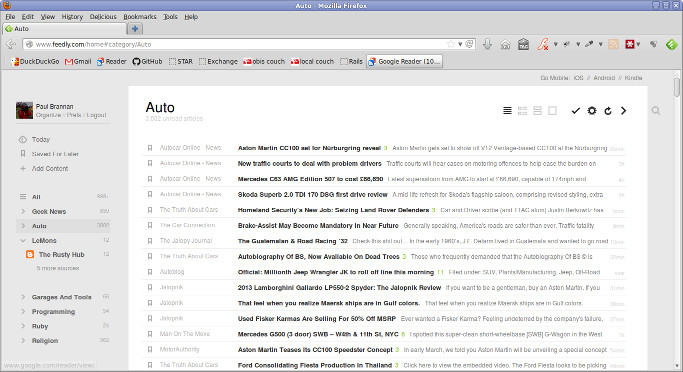Bookmark the Skoda Superb review article
The image size is (683, 372).
point(150,194)
